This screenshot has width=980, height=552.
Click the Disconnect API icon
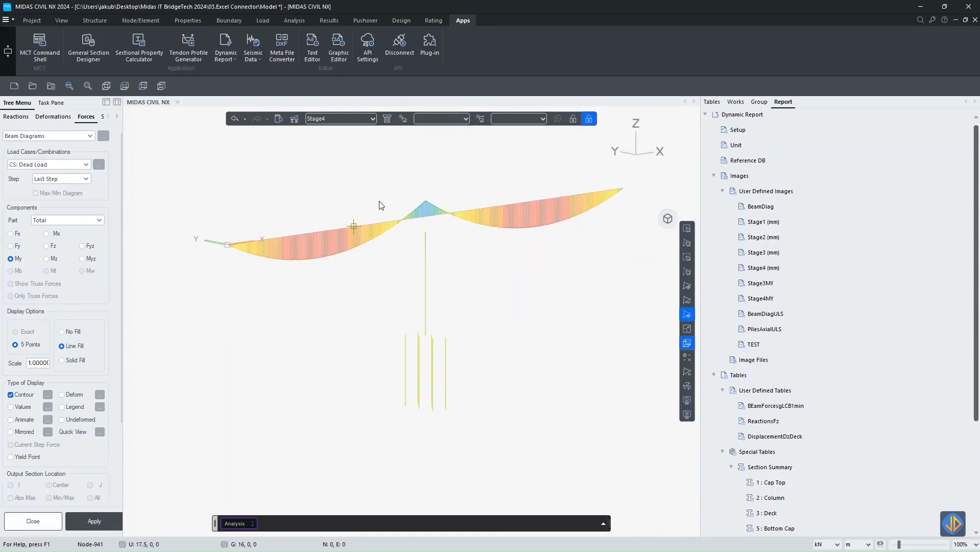(x=399, y=44)
